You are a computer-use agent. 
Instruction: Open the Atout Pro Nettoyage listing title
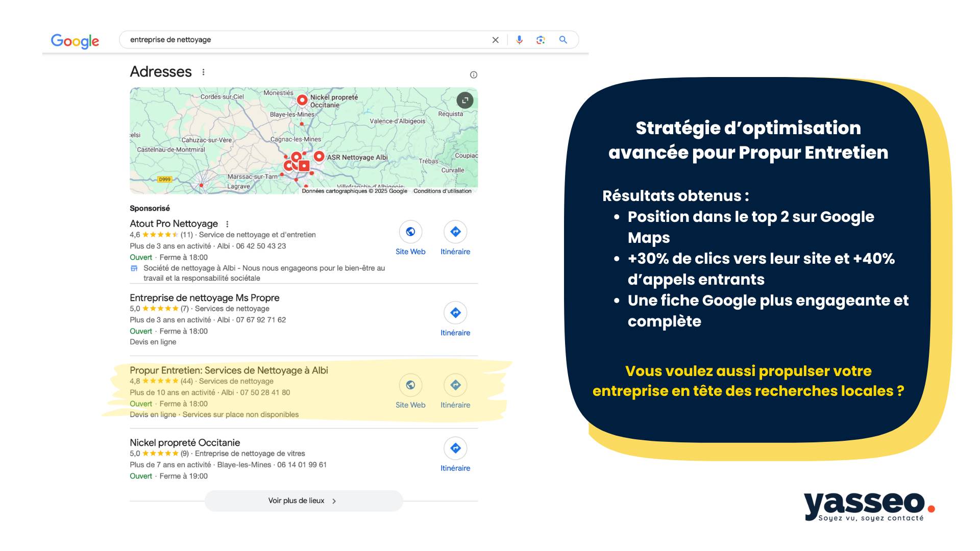click(174, 223)
